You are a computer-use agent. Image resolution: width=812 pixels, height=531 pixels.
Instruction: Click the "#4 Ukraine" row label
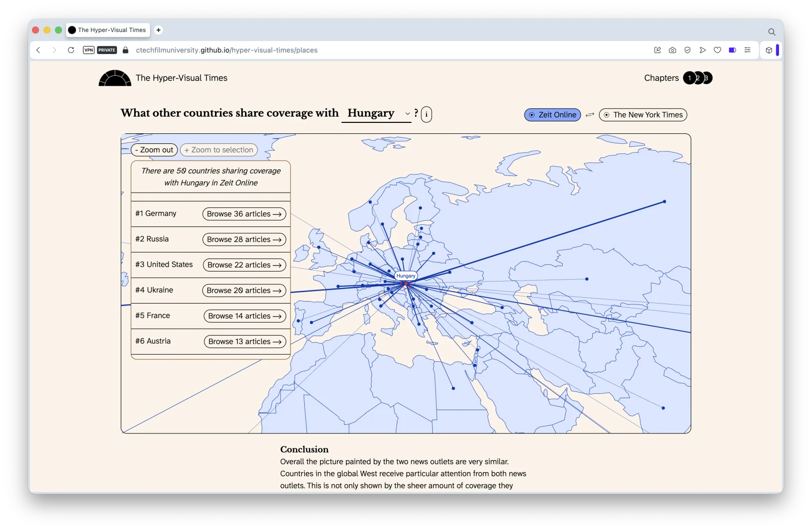tap(154, 290)
